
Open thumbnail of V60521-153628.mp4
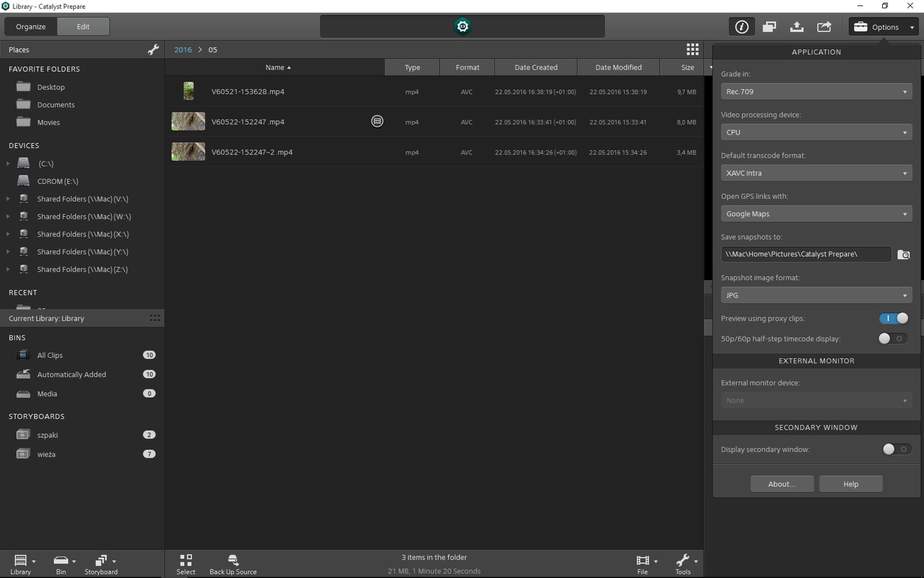point(189,91)
